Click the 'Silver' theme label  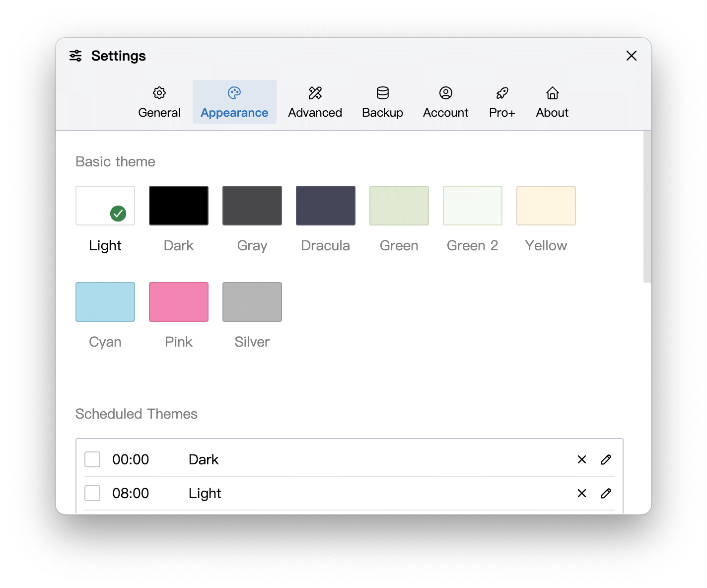(x=252, y=342)
